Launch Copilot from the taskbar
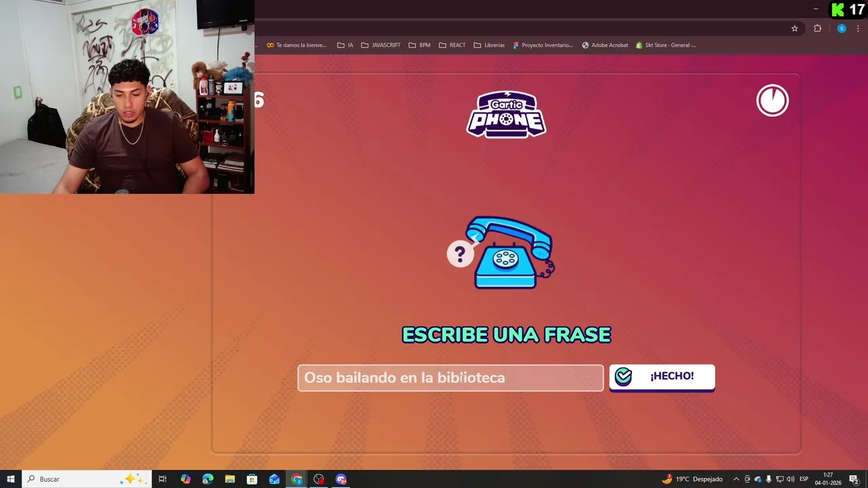Image resolution: width=868 pixels, height=488 pixels. click(185, 479)
